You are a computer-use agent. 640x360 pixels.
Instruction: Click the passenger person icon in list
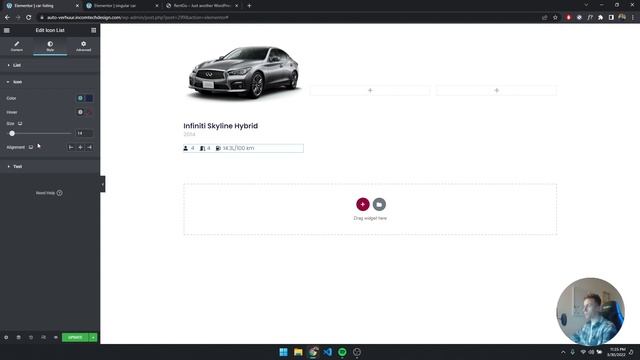coord(186,148)
